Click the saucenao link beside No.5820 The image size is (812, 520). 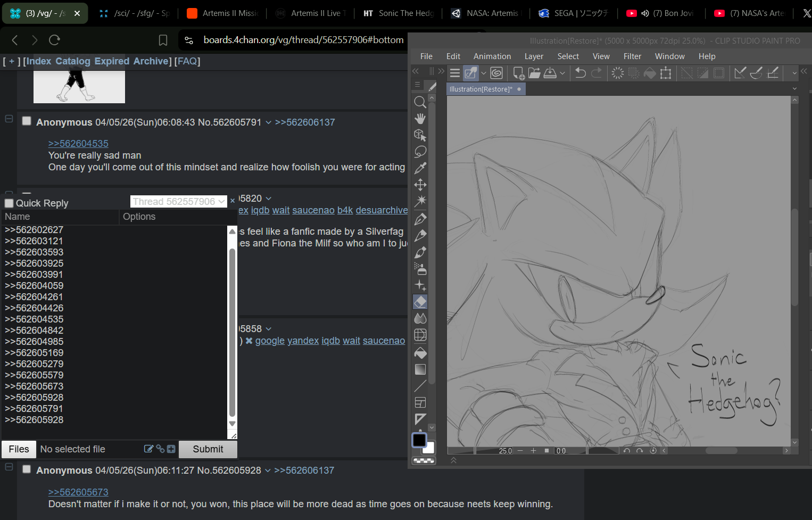click(313, 210)
